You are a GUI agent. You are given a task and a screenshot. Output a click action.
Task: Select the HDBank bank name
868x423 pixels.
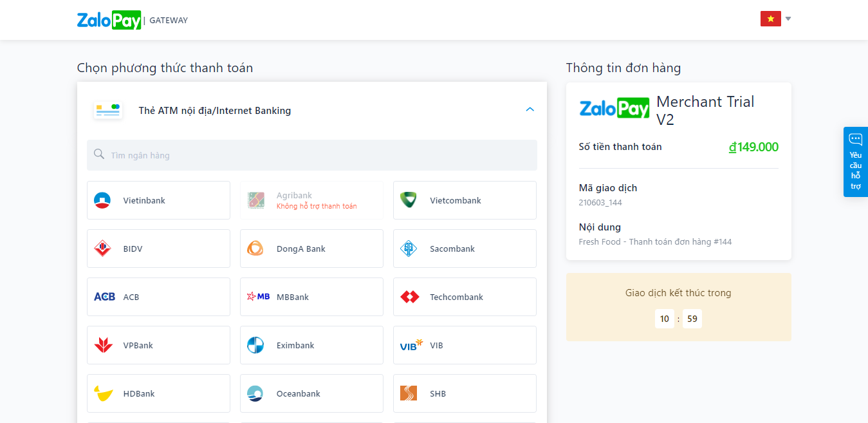pyautogui.click(x=139, y=393)
